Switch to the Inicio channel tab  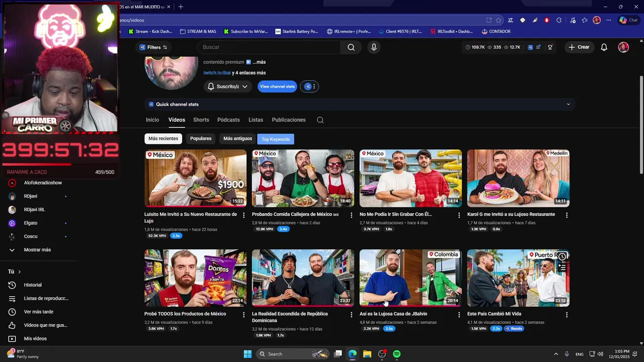pyautogui.click(x=152, y=120)
